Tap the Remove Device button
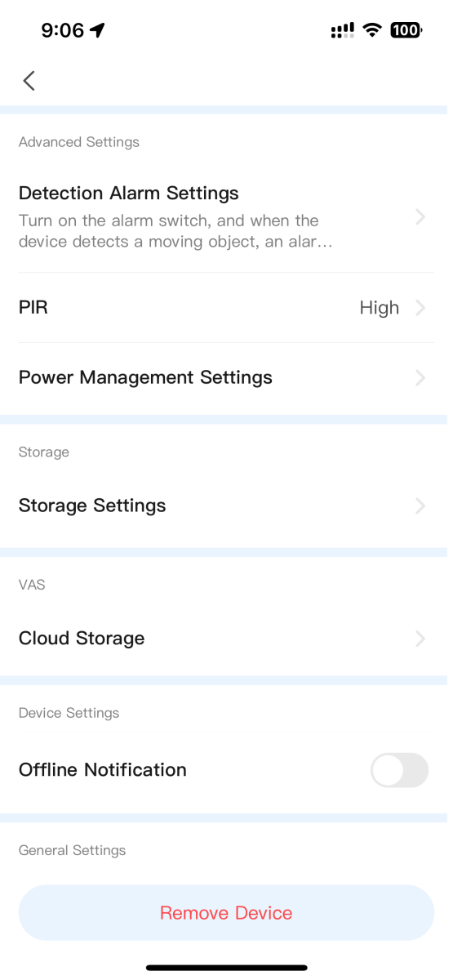This screenshot has width=453, height=980. [226, 913]
